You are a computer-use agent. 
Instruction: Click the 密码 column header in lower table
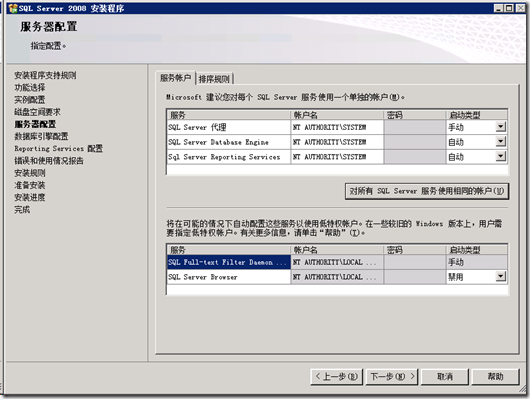pos(415,250)
